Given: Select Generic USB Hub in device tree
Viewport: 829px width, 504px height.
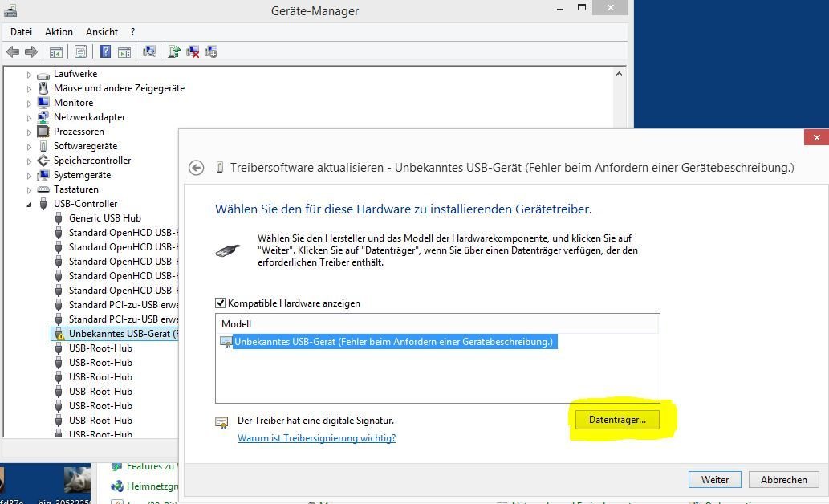Looking at the screenshot, I should click(x=104, y=218).
